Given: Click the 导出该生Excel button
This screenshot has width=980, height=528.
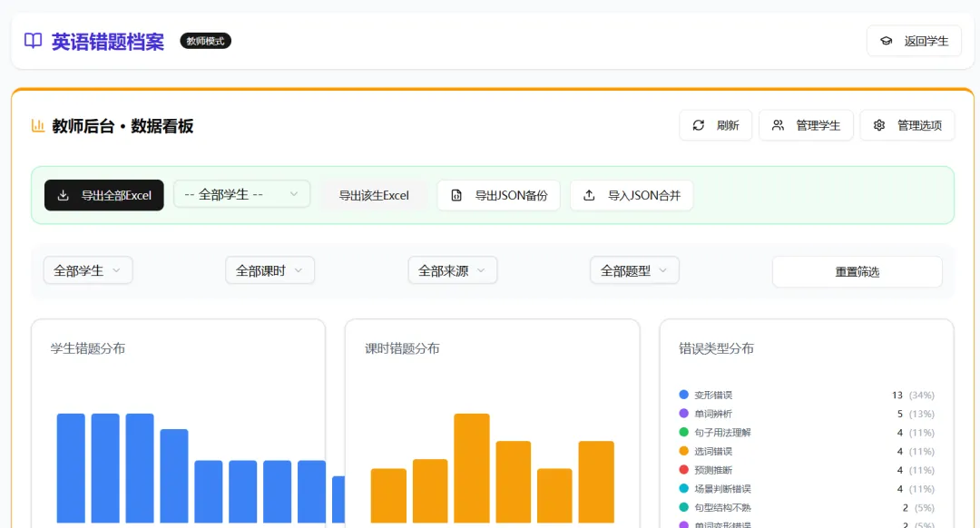Looking at the screenshot, I should tap(376, 195).
